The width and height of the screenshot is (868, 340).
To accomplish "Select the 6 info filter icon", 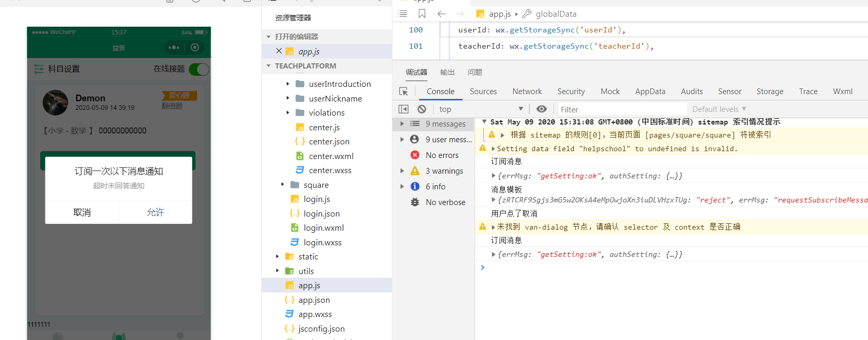I will point(415,186).
